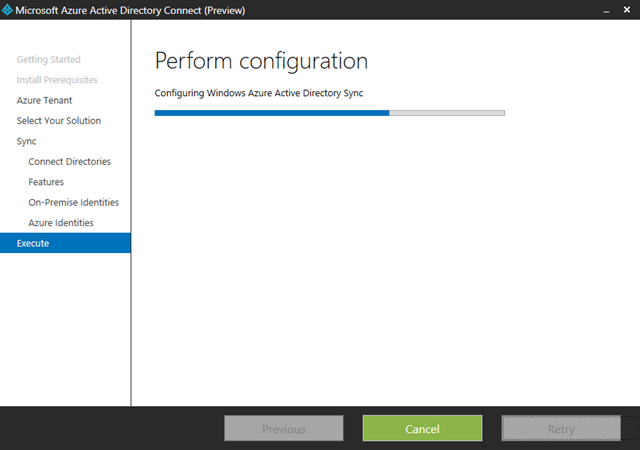Click the configuration progress bar
Image resolution: width=640 pixels, height=450 pixels.
coord(330,113)
